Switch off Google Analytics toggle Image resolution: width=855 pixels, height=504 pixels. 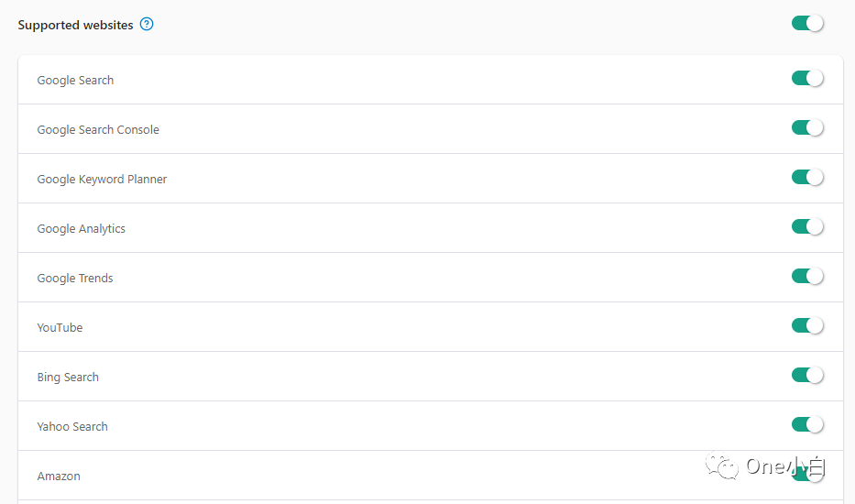click(x=807, y=226)
